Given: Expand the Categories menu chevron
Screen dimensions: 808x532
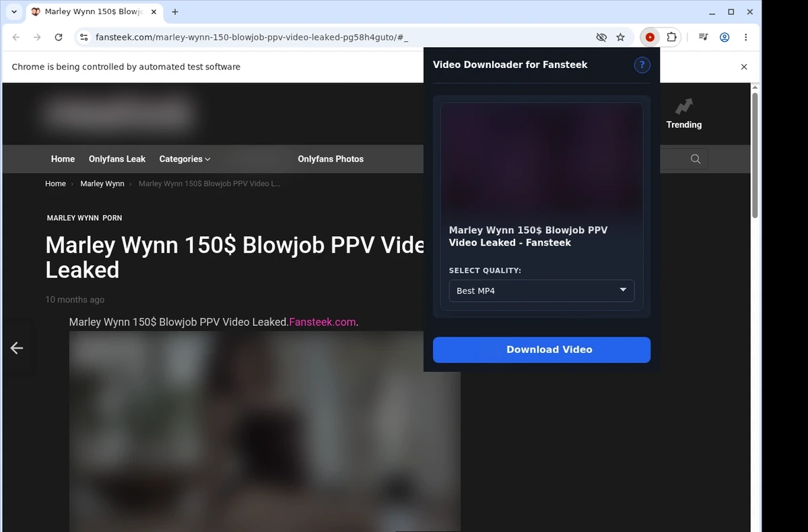Looking at the screenshot, I should pyautogui.click(x=207, y=159).
